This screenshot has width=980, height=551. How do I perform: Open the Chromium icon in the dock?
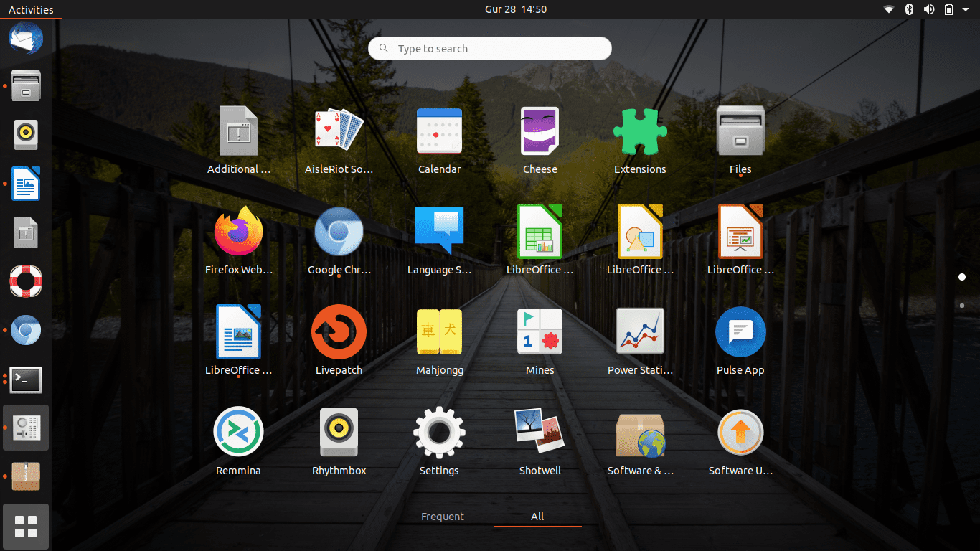pyautogui.click(x=26, y=330)
